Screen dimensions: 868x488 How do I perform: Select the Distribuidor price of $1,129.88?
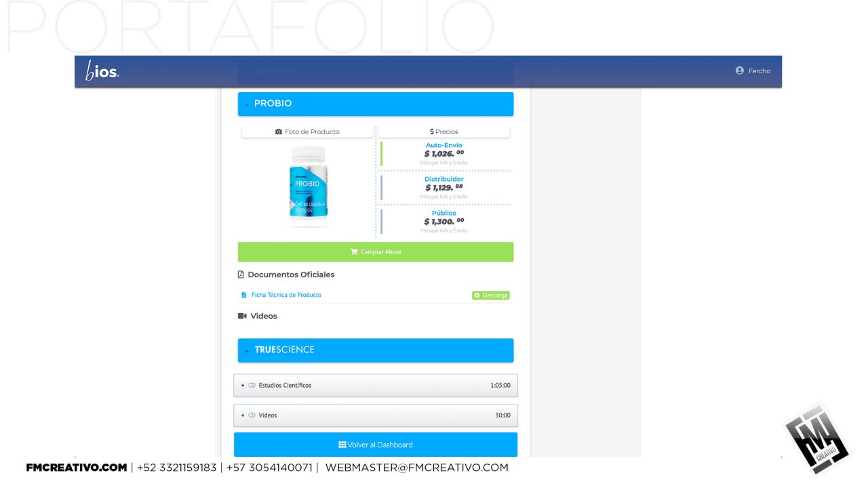(444, 188)
